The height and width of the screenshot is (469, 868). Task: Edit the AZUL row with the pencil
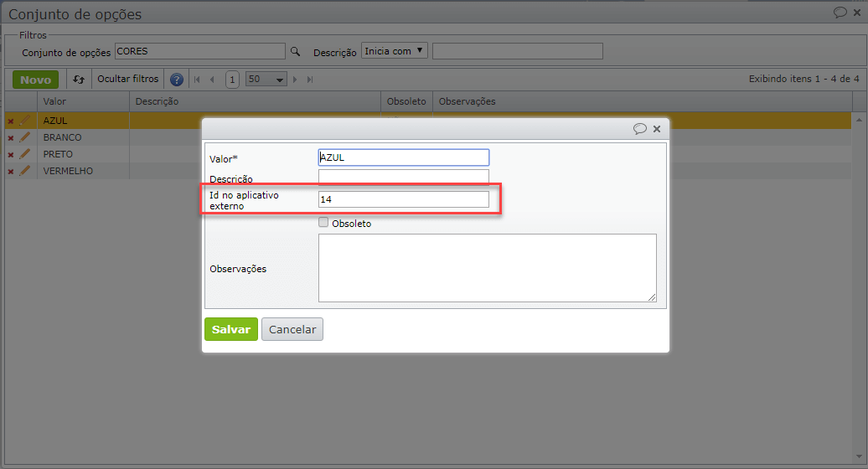pos(24,120)
